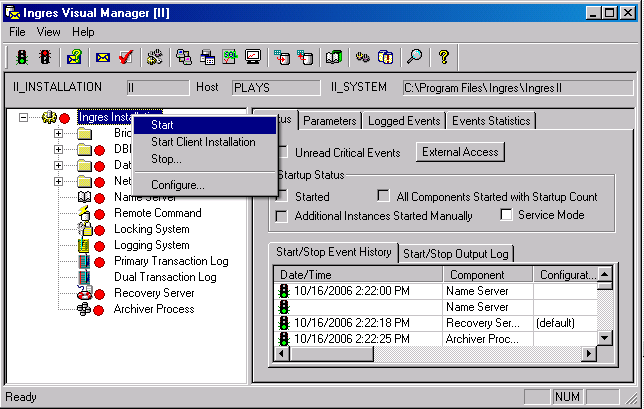
Task: Expand the Bridge folder node (shown as Bric)
Action: [x=58, y=133]
